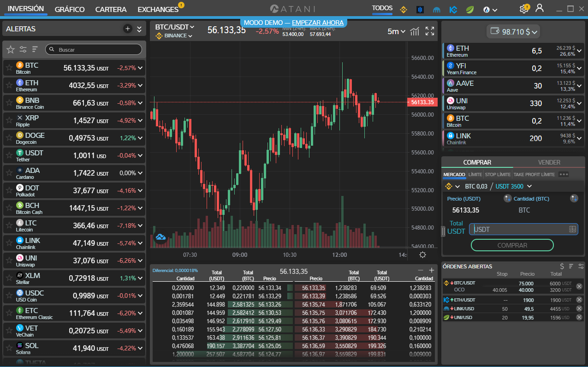
Task: Click the chart settings gear below price axis
Action: tap(422, 255)
